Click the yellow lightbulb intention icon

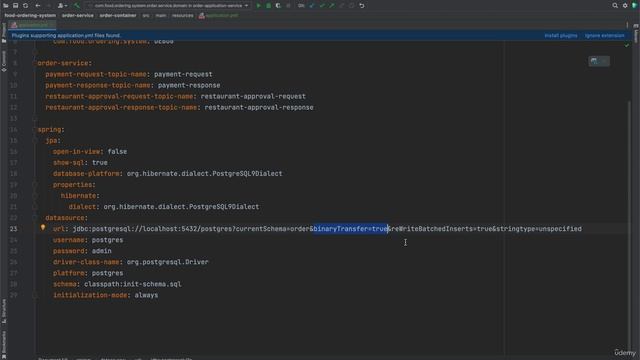[x=43, y=227]
